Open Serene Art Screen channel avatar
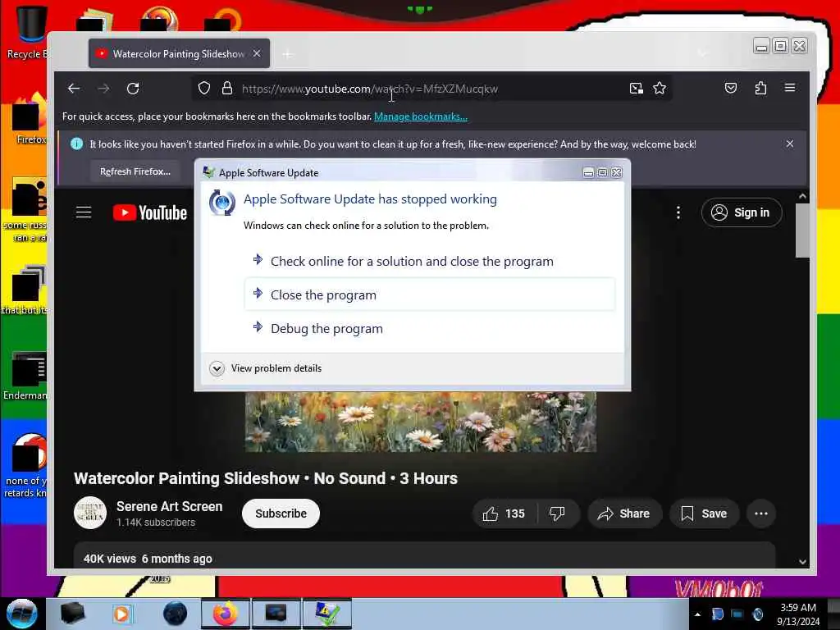 (x=90, y=513)
